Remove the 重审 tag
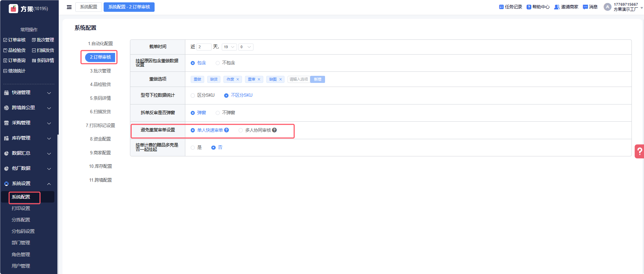Screen dimensions: 644x274 (x=259, y=79)
